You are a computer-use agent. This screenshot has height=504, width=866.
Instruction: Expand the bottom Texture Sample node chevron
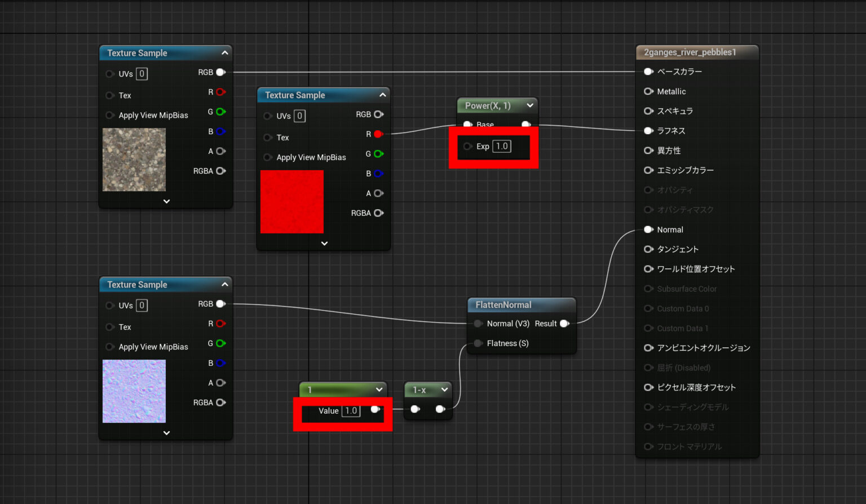[166, 433]
